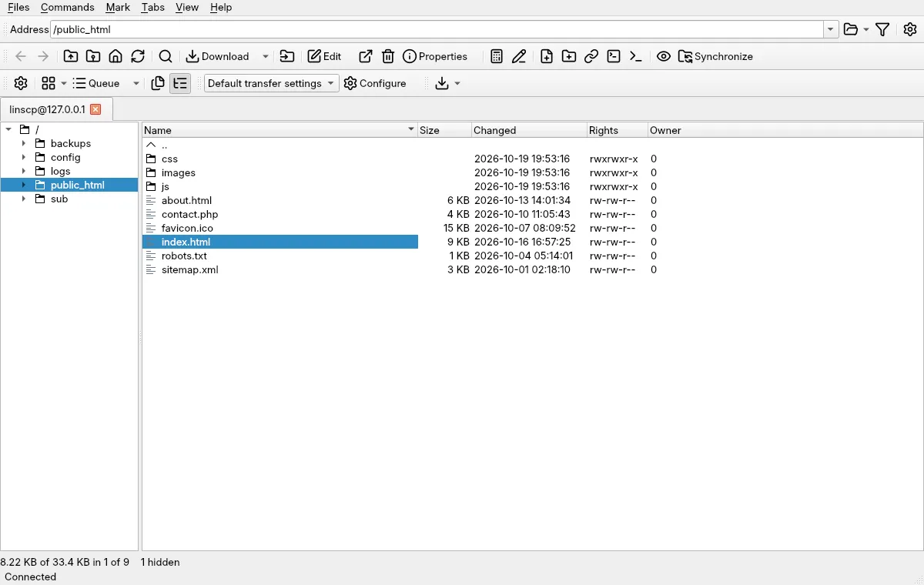Open the Download dropdown arrow

[x=266, y=56]
